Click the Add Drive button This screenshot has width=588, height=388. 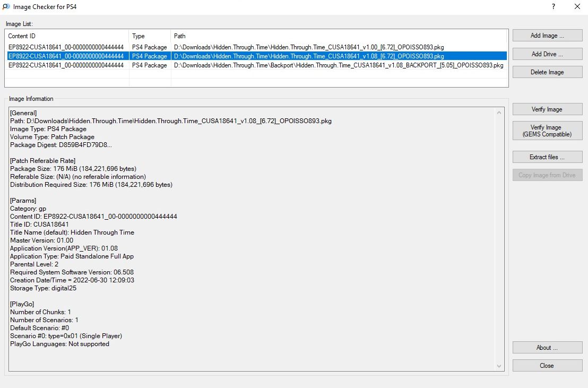click(547, 54)
